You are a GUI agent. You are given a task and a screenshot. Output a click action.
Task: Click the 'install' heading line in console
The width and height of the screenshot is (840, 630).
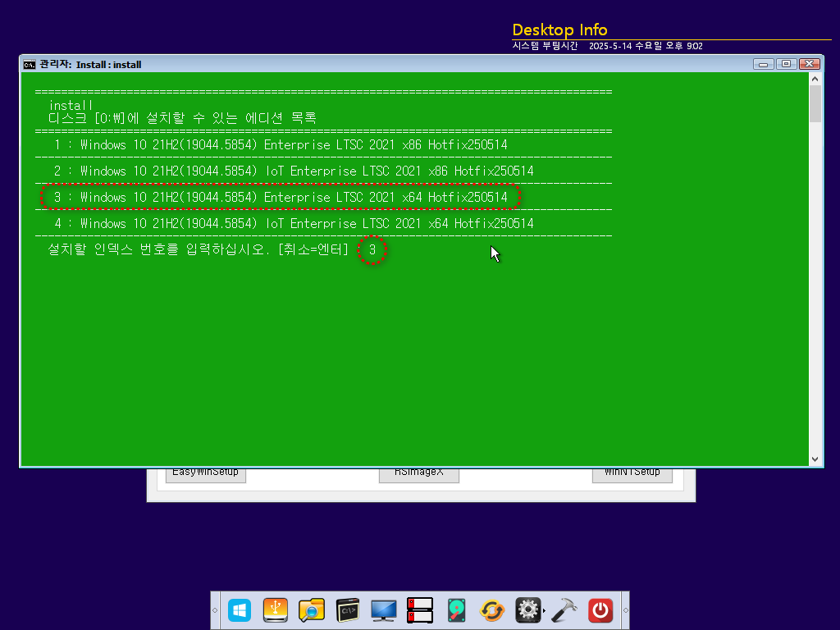pyautogui.click(x=71, y=105)
